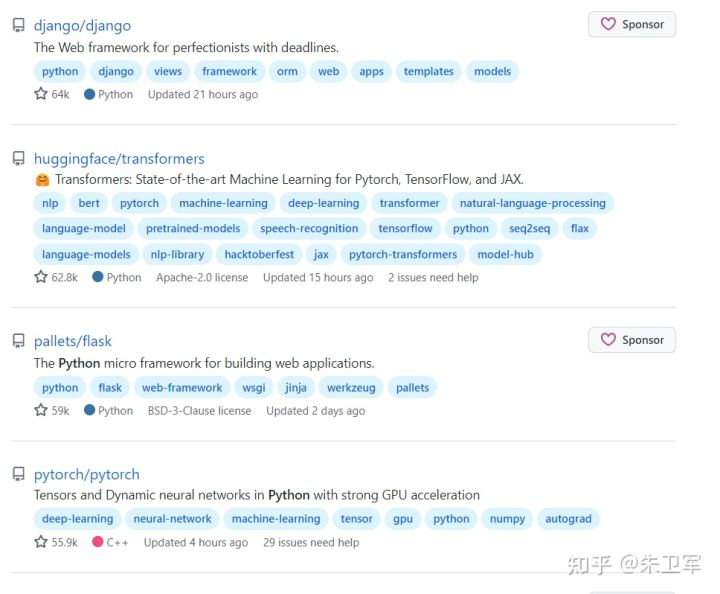Open the huggingface/transformers repository link
The image size is (720, 594).
click(x=119, y=158)
